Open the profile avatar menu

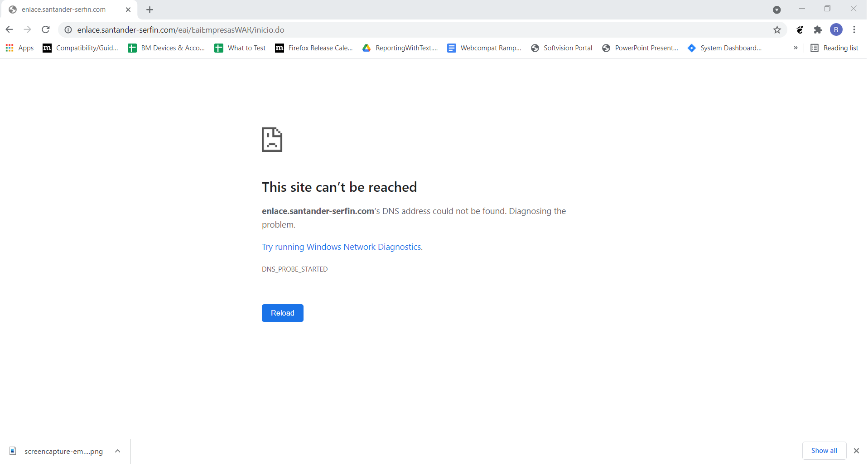coord(836,29)
